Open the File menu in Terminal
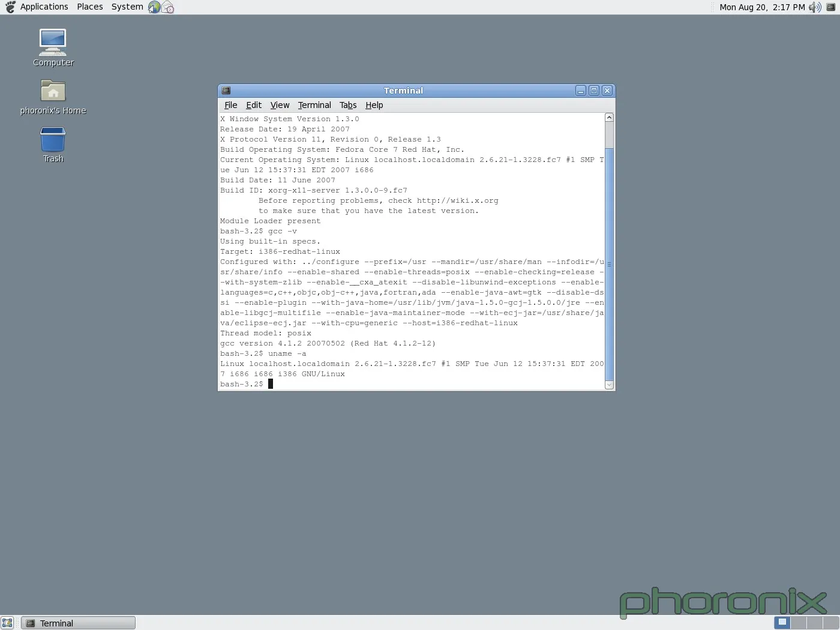Viewport: 840px width, 630px height. tap(231, 105)
